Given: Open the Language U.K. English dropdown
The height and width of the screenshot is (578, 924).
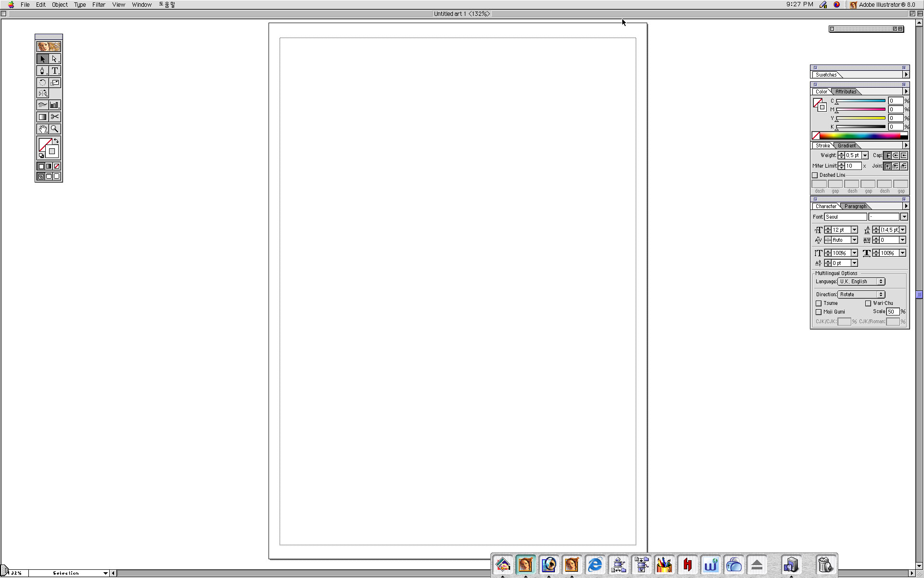Looking at the screenshot, I should (861, 282).
